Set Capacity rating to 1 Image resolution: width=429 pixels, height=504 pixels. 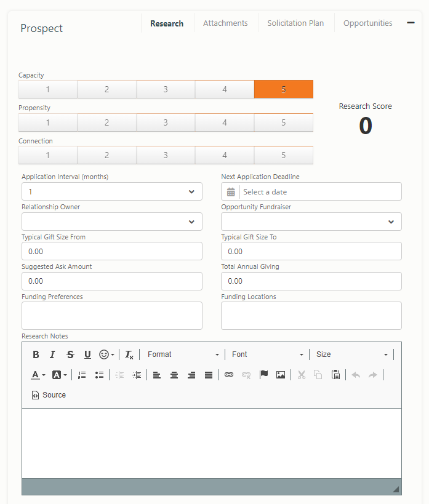(x=48, y=89)
